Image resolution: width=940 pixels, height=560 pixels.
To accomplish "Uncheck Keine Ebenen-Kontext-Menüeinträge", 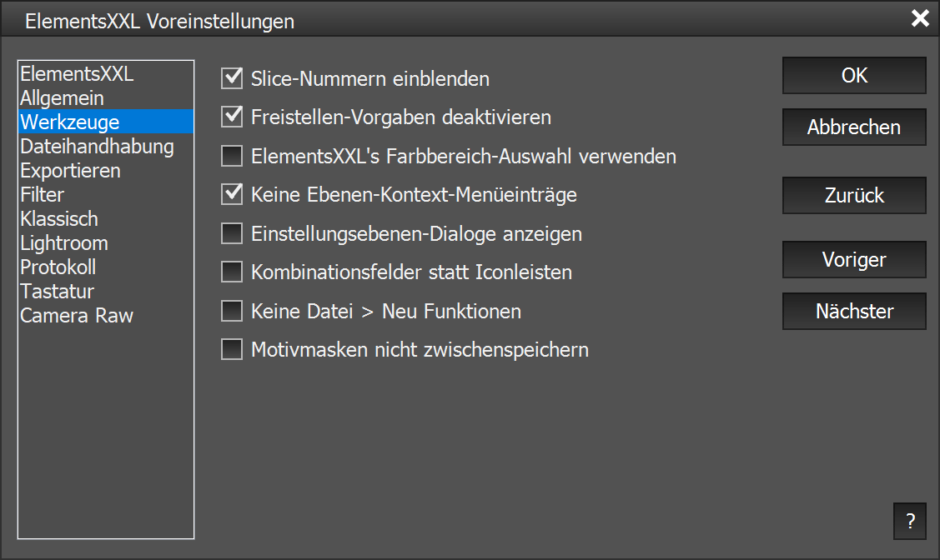I will pyautogui.click(x=231, y=195).
